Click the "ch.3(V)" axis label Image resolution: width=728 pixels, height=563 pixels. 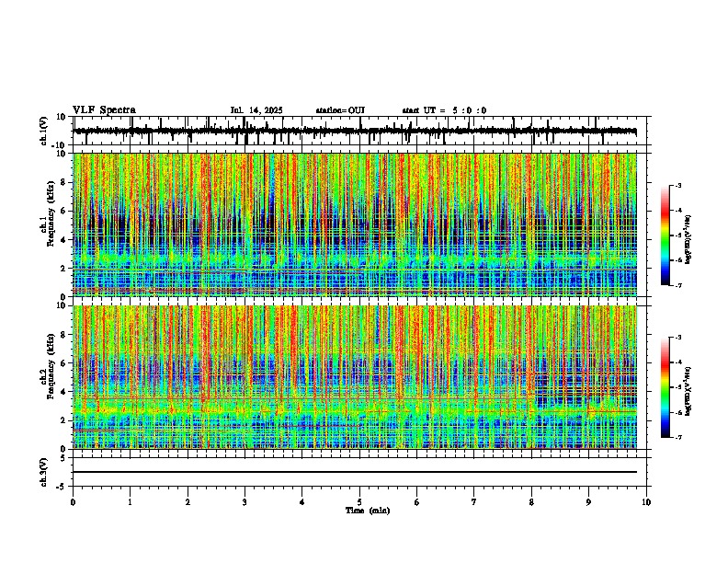[44, 472]
